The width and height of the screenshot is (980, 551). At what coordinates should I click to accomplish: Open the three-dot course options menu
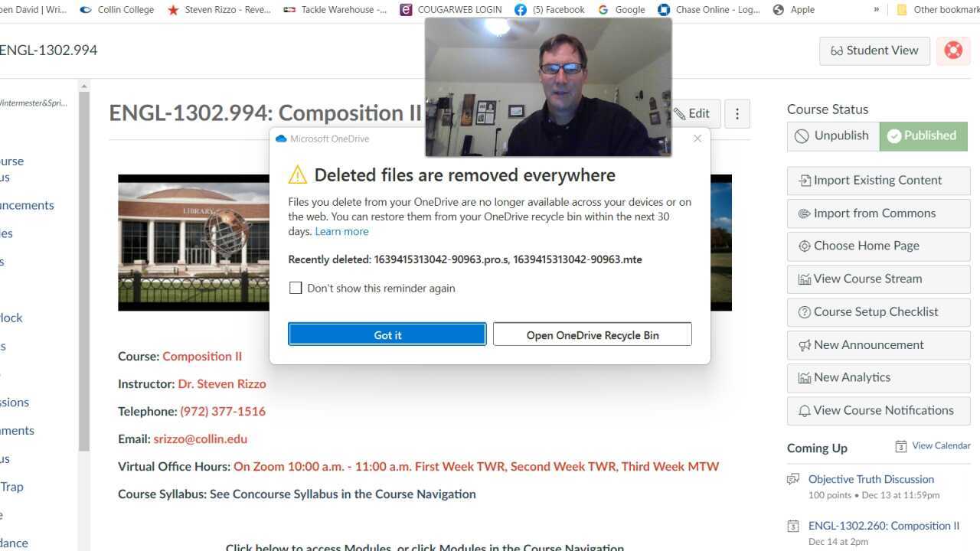(737, 114)
